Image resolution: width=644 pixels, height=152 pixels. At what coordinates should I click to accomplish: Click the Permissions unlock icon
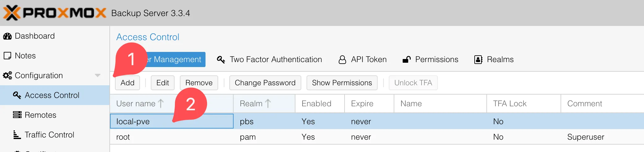(407, 60)
